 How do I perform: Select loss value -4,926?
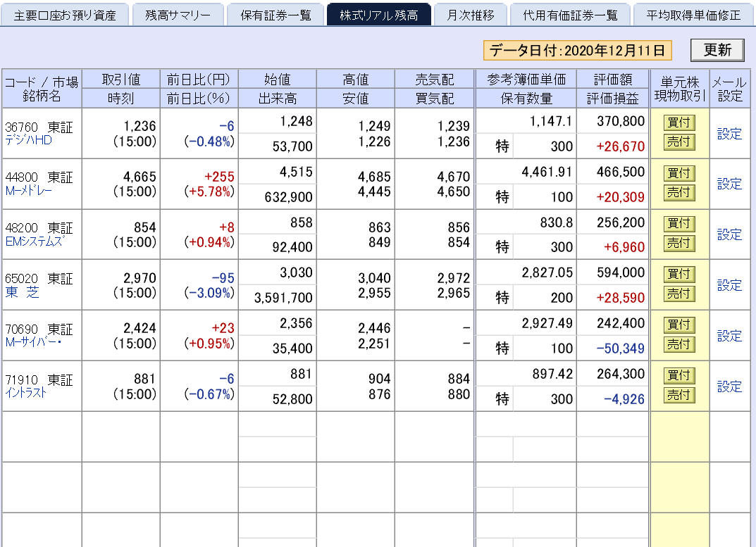pyautogui.click(x=624, y=399)
